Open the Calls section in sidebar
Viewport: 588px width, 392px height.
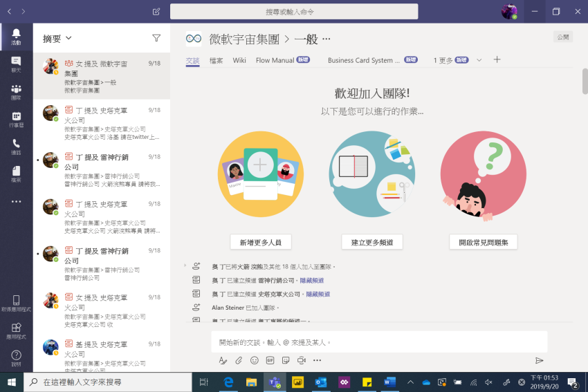[x=16, y=147]
